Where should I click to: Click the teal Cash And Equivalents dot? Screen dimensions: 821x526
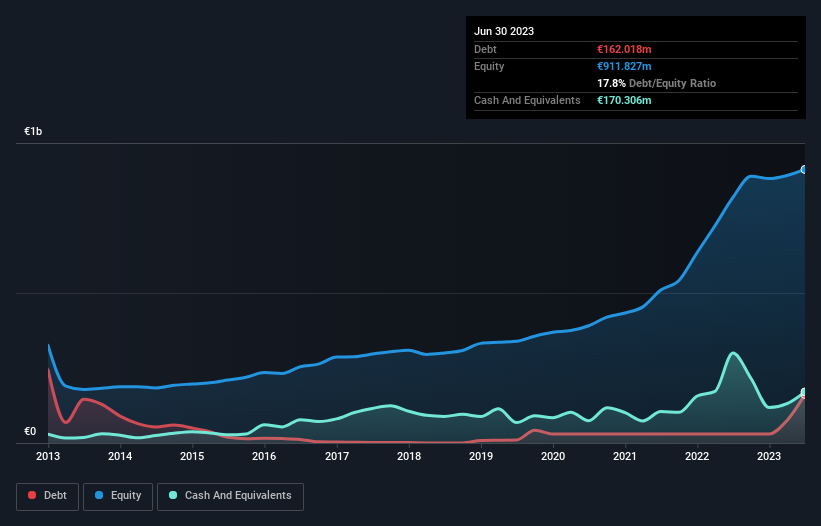tap(173, 495)
